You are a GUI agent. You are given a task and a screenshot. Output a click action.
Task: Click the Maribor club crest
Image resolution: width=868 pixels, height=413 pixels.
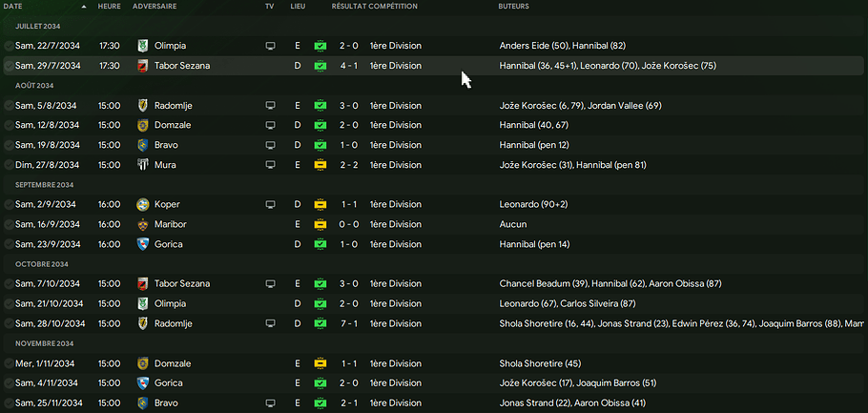(x=143, y=224)
